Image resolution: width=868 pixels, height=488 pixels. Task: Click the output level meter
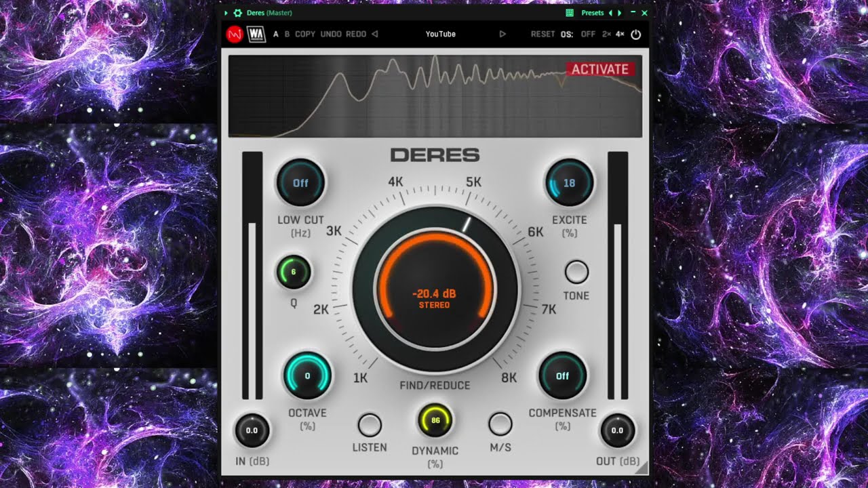click(618, 276)
